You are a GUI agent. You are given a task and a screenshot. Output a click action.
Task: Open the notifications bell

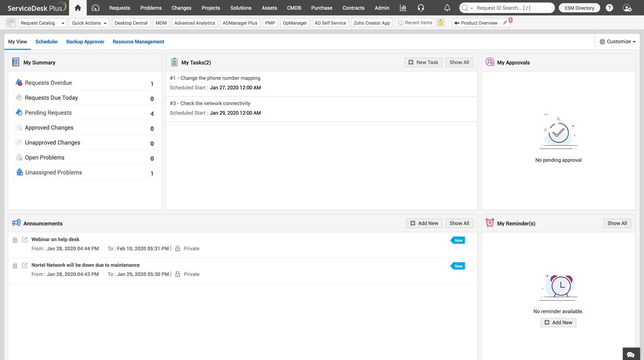pos(447,8)
